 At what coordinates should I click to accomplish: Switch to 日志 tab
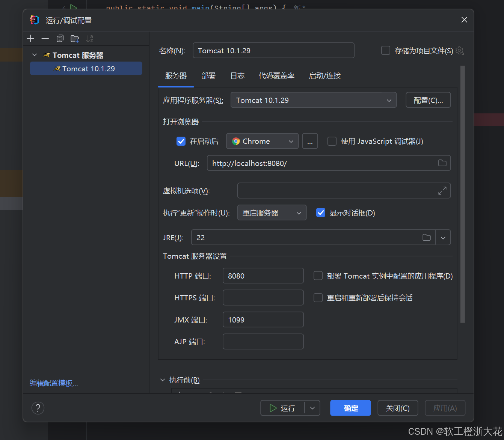(x=237, y=76)
